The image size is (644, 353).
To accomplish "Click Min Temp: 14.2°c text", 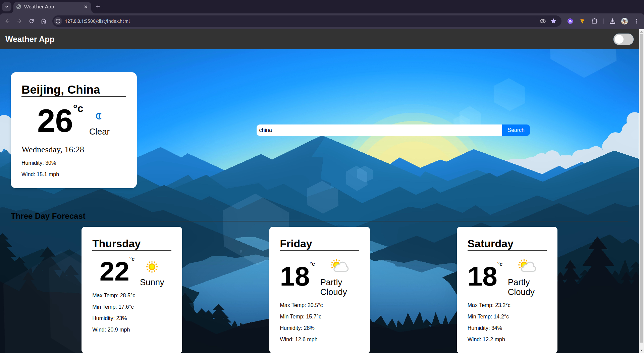I will coord(488,316).
